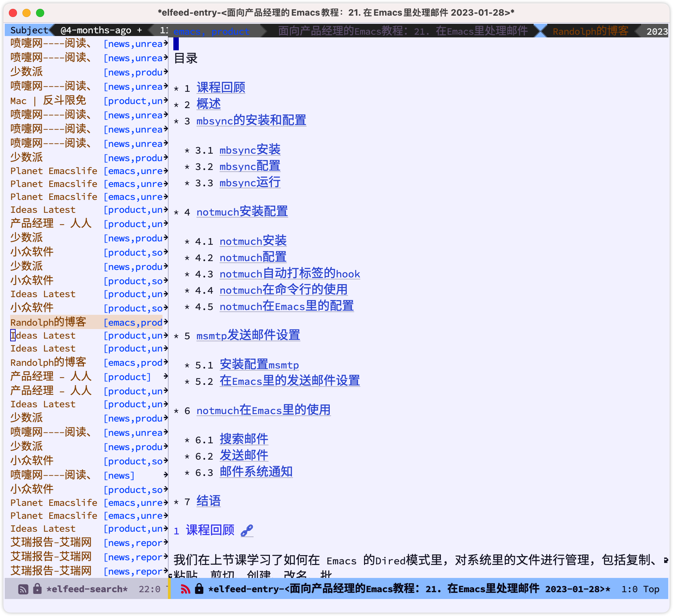The height and width of the screenshot is (616, 673).
Task: Jump to notmuch安装配置 section
Action: click(242, 211)
